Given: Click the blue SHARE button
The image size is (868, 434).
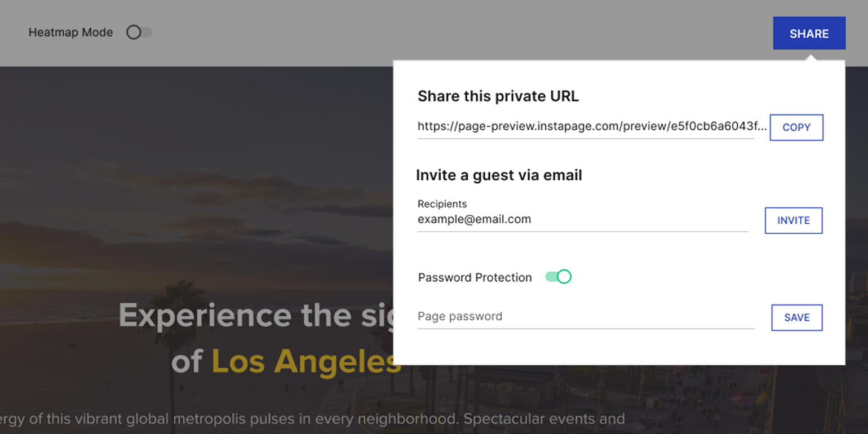Looking at the screenshot, I should pyautogui.click(x=809, y=33).
